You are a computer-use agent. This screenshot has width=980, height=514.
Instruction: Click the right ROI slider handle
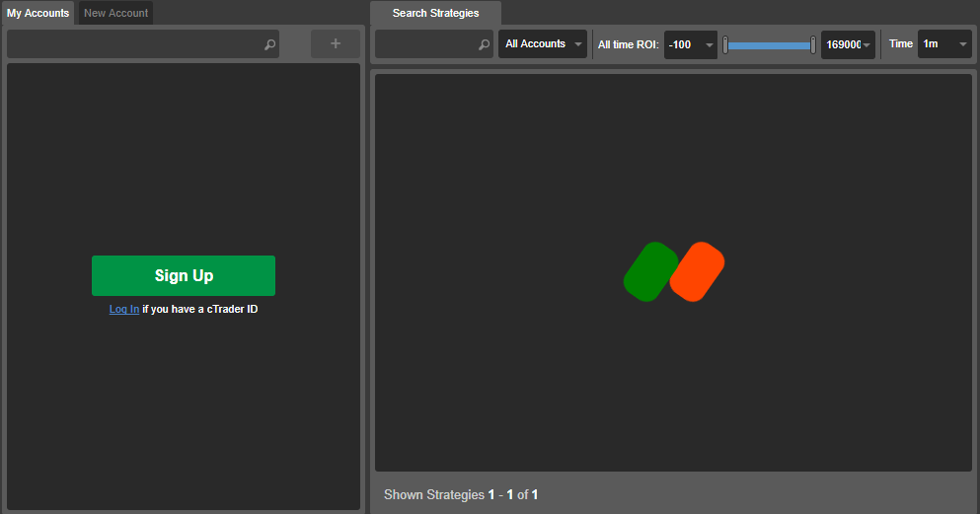(x=813, y=45)
